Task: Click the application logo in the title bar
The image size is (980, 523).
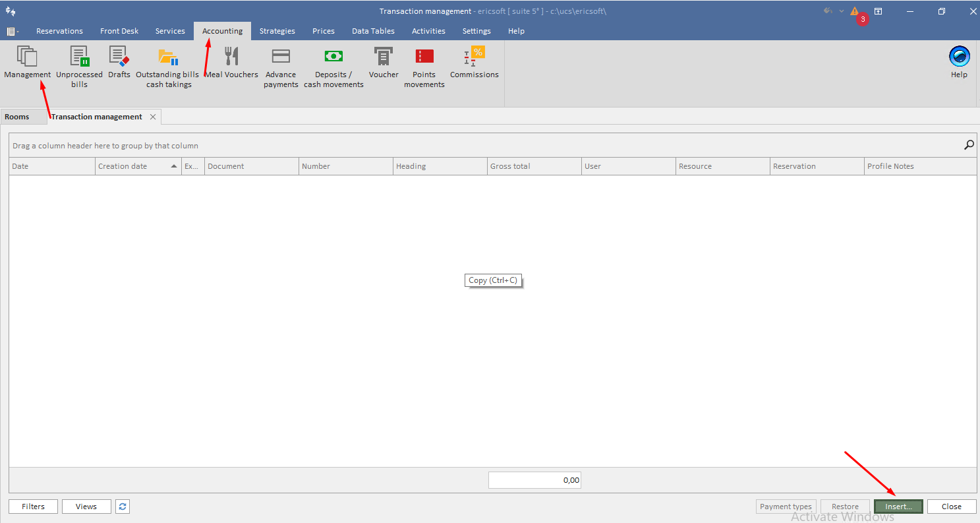Action: [11, 11]
